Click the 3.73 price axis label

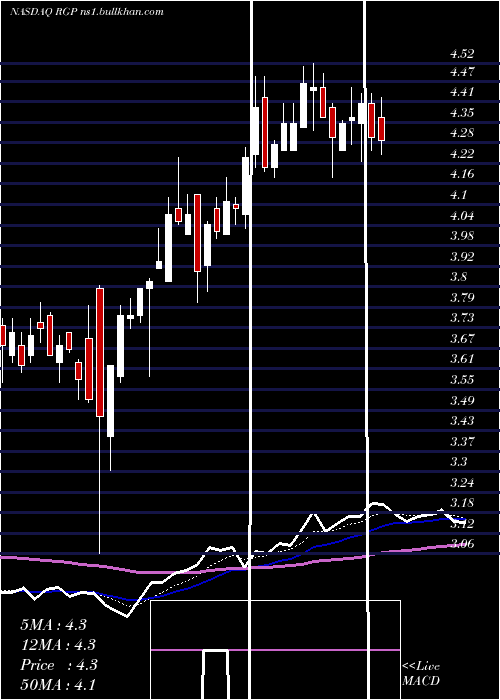coord(462,318)
